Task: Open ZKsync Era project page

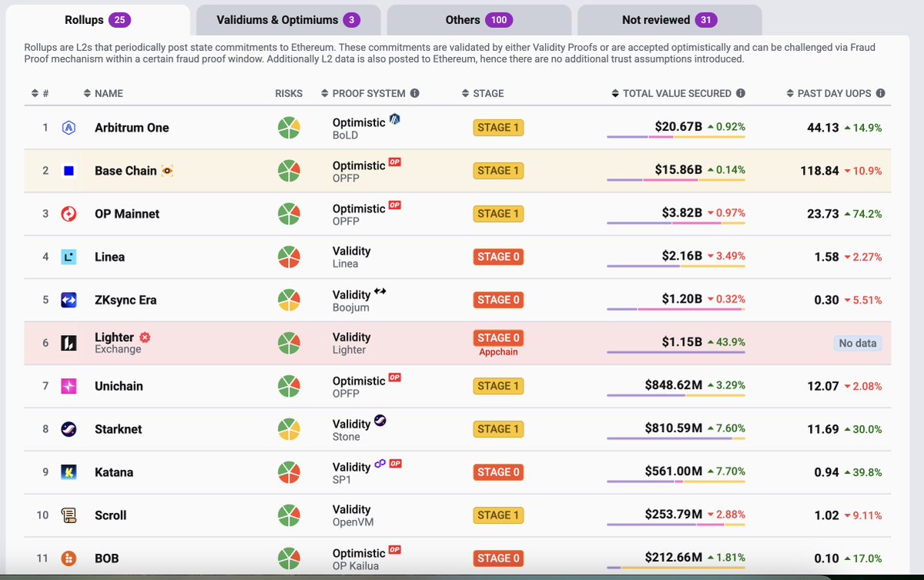Action: coord(126,300)
